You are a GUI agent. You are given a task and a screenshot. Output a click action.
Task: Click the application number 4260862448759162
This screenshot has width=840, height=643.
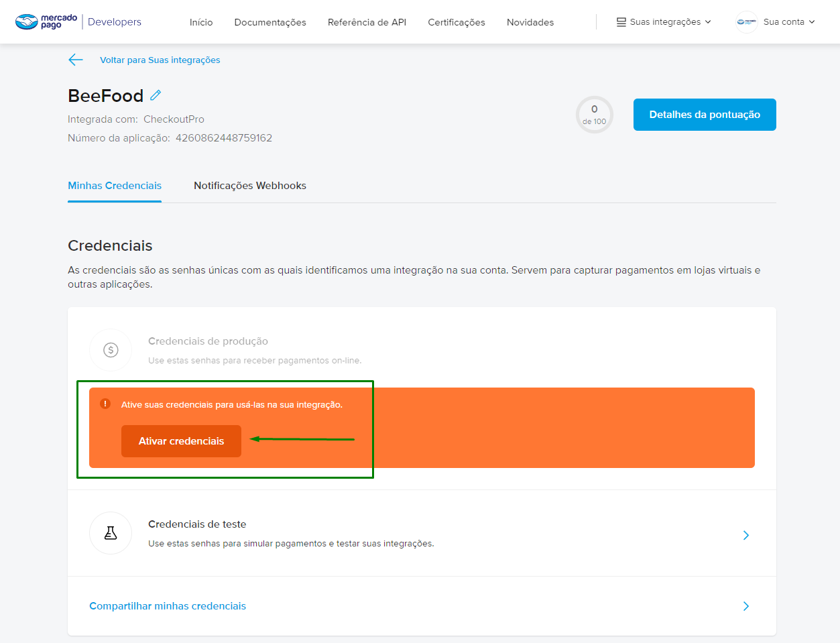(224, 138)
